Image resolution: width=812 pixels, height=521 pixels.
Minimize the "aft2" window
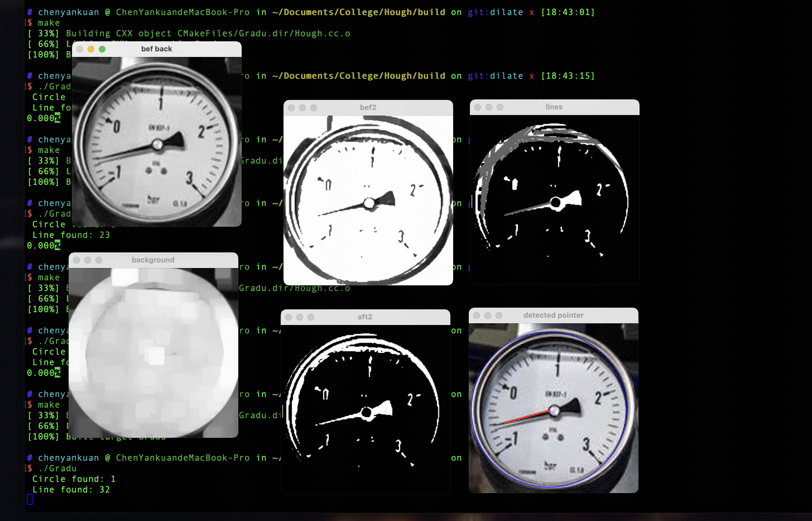[299, 317]
